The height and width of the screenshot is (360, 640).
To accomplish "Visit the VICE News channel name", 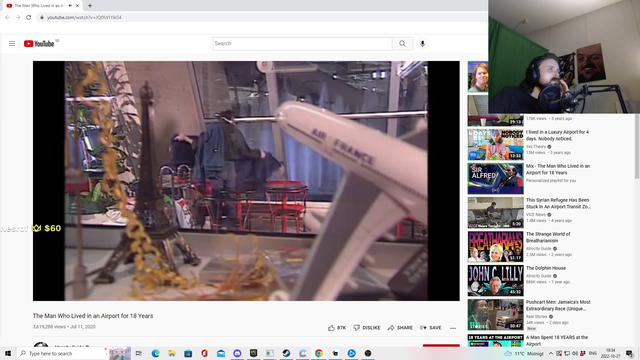I will (536, 215).
